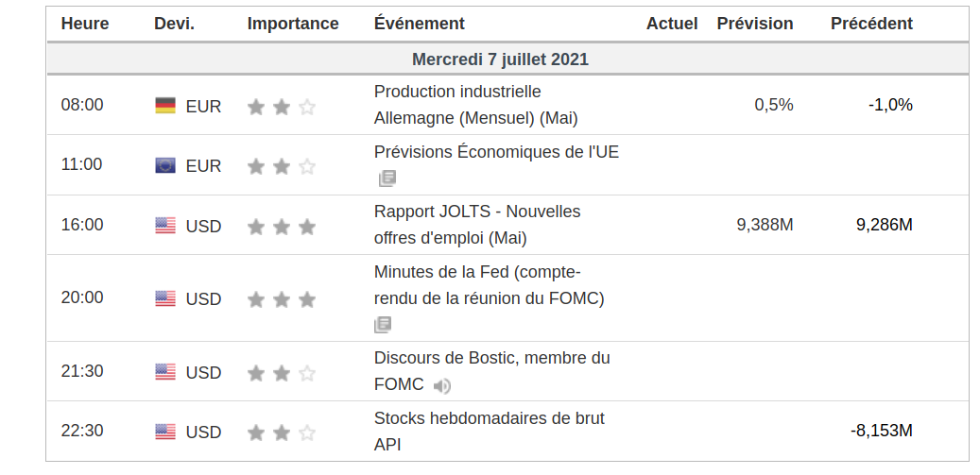
Task: Open Production industrielle Allemagne event
Action: click(x=474, y=105)
